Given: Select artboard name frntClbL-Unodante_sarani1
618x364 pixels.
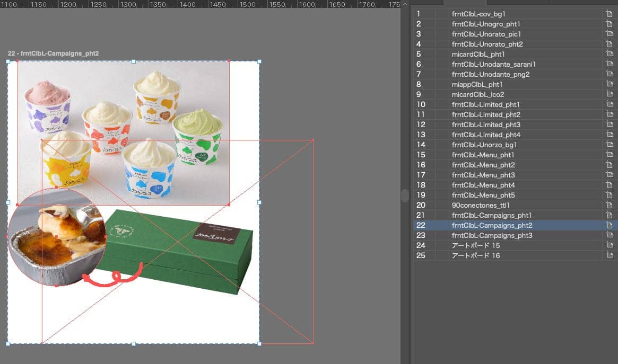Looking at the screenshot, I should click(493, 64).
